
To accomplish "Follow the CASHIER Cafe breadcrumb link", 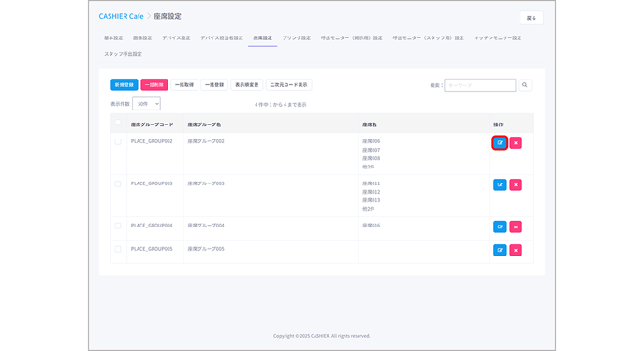I will (121, 16).
